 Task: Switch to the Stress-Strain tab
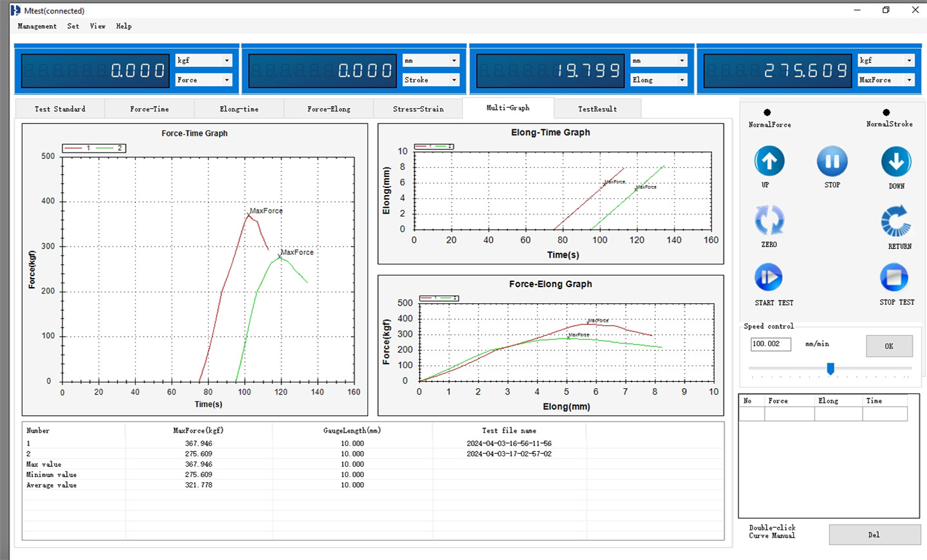click(418, 109)
